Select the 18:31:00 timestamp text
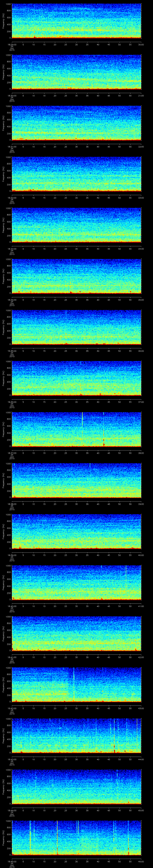Viewport: 153px width, 868px height. coord(12,147)
